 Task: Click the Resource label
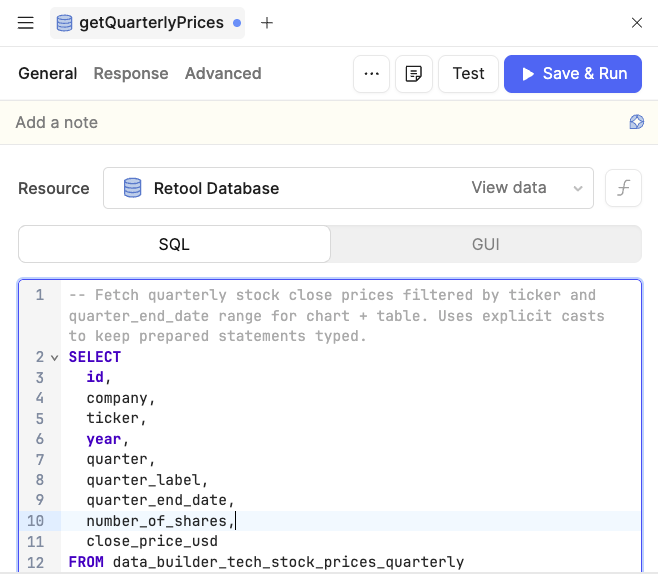[54, 188]
